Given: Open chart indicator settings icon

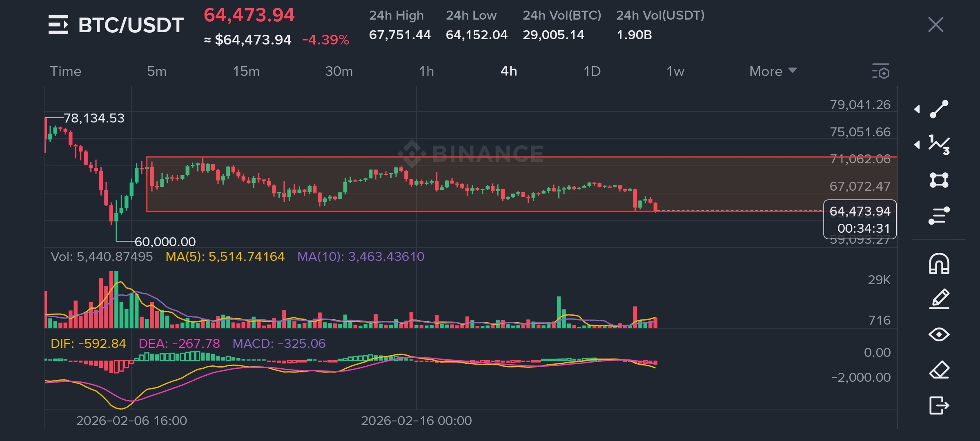Looking at the screenshot, I should [880, 71].
